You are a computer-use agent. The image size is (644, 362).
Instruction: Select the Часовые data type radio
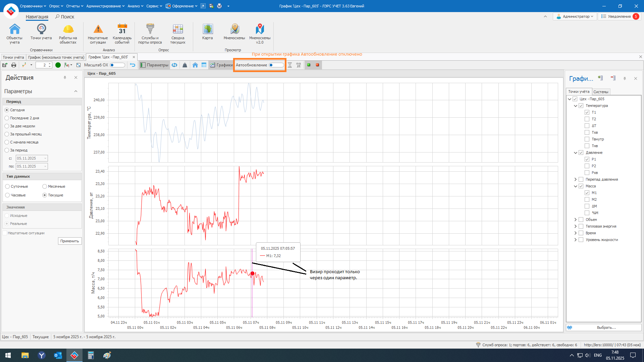click(7, 195)
